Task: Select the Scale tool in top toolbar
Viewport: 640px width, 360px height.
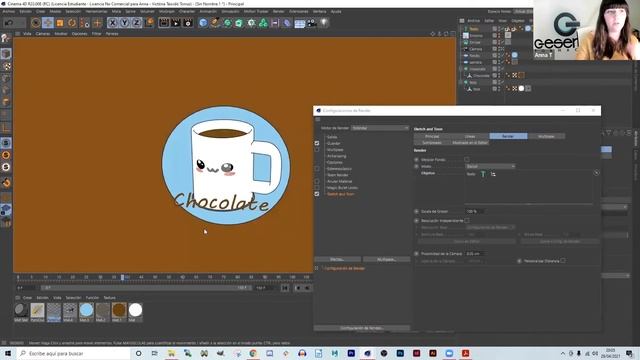Action: (60, 23)
